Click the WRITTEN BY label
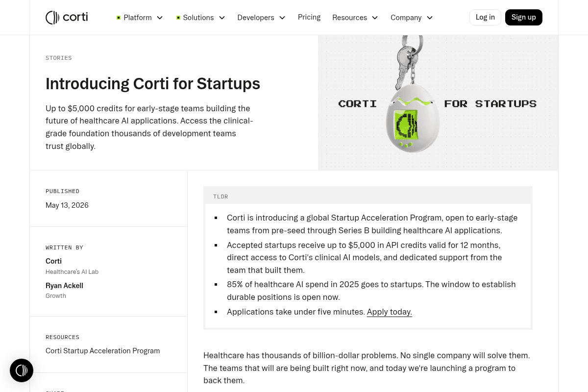This screenshot has width=588, height=392. [x=64, y=247]
